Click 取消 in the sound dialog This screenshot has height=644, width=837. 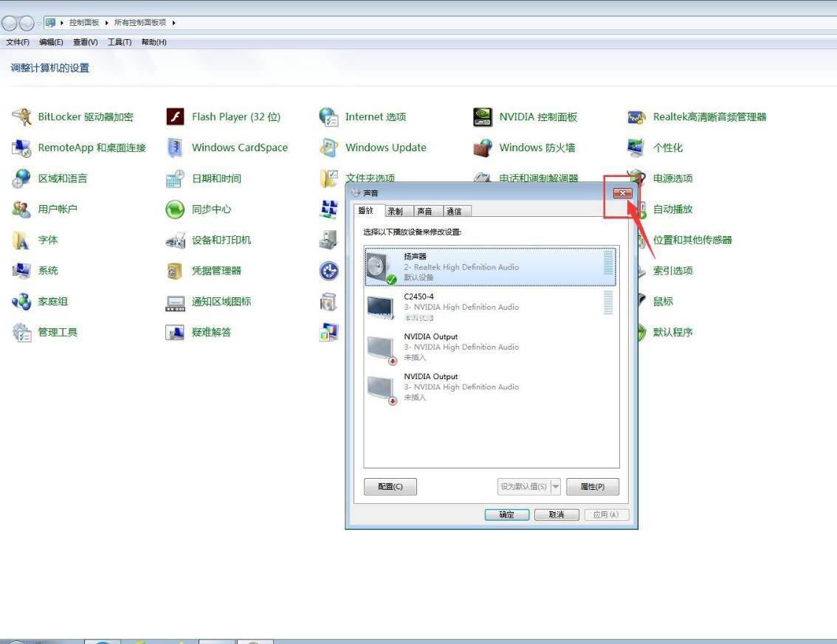[x=557, y=514]
